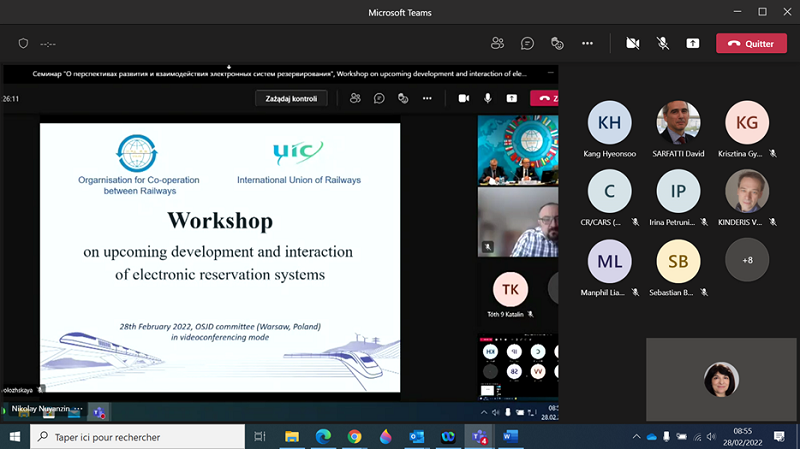Screen dimensions: 800x449
Task: Open More actions menu next to the camera
Action: pyautogui.click(x=587, y=44)
